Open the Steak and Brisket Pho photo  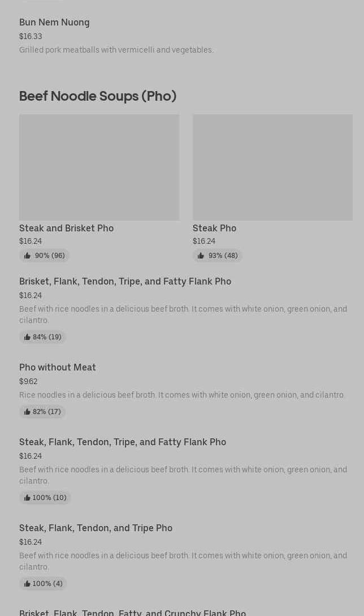tap(99, 167)
